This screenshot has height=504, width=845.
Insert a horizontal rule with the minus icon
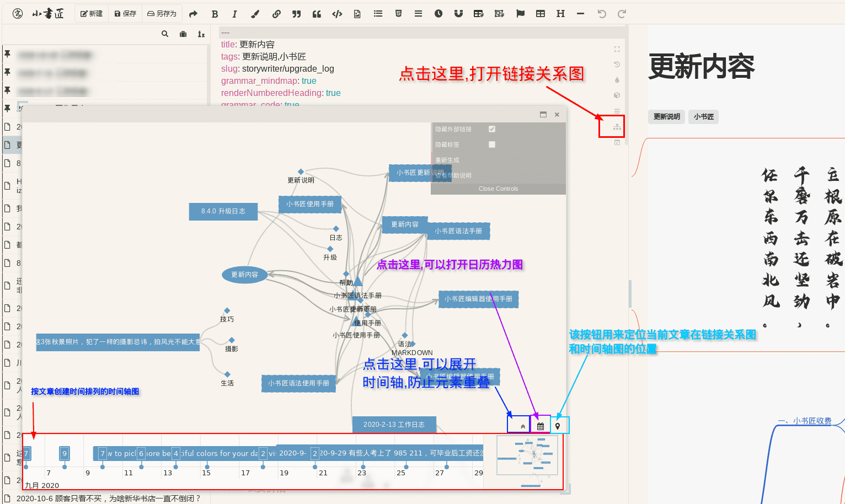tap(580, 14)
